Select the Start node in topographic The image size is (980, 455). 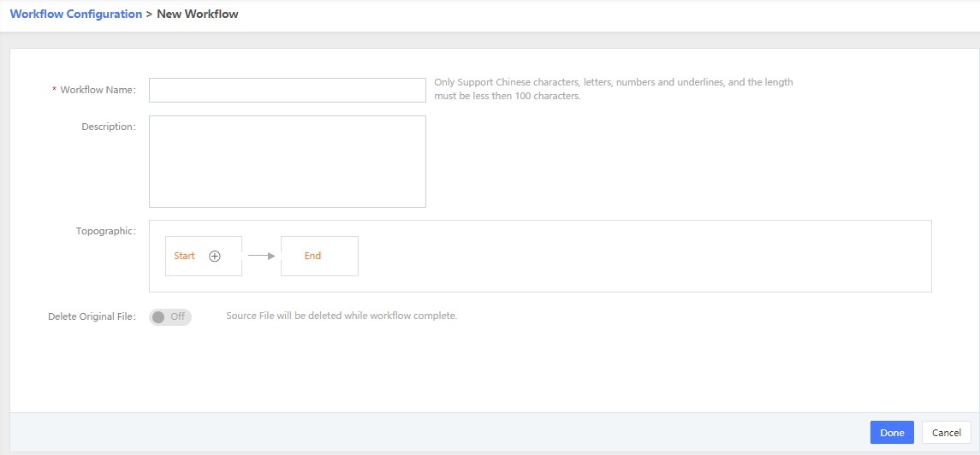click(204, 256)
